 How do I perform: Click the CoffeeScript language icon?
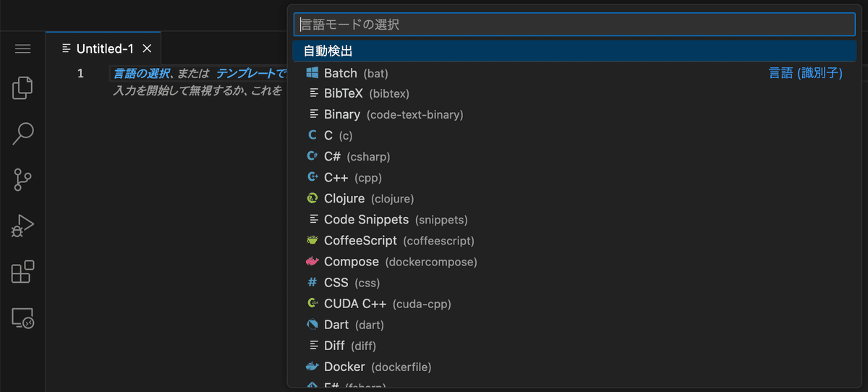pyautogui.click(x=312, y=240)
